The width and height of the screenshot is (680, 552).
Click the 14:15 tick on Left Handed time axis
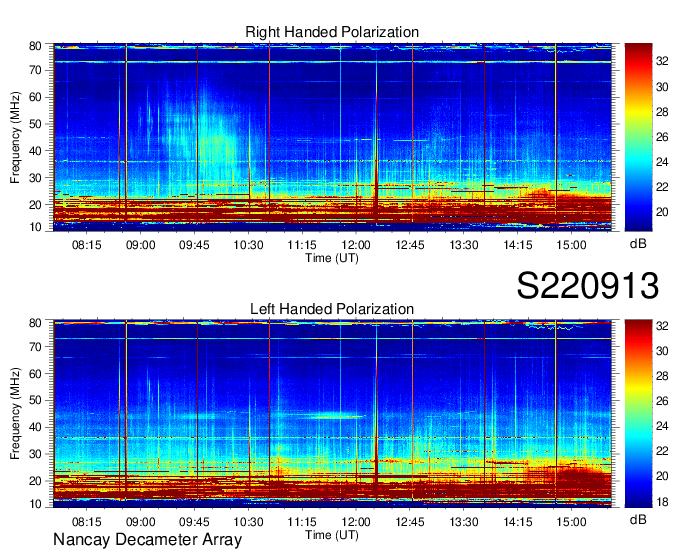point(518,522)
